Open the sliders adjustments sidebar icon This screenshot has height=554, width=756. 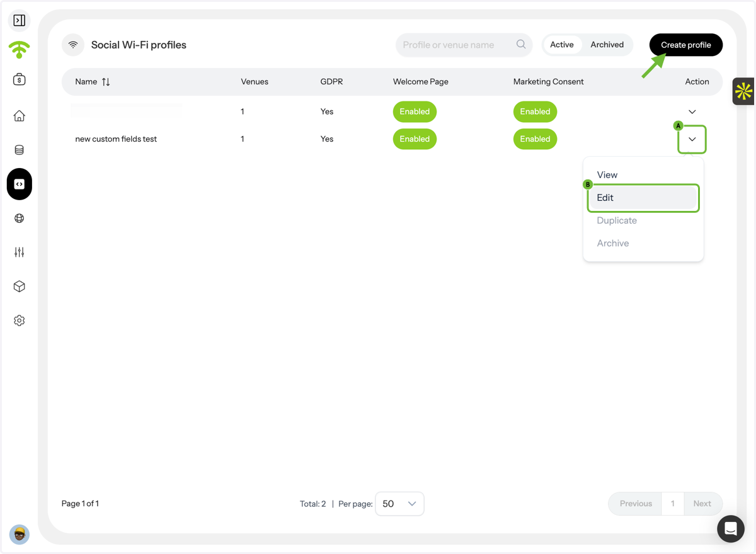point(20,252)
